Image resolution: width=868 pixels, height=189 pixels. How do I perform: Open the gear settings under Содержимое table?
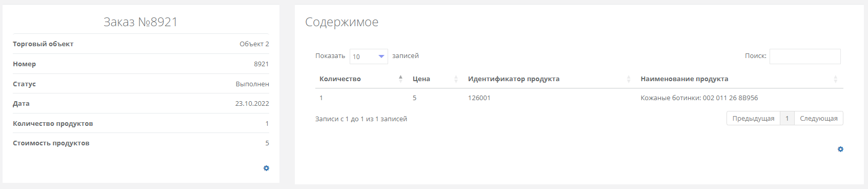840,149
